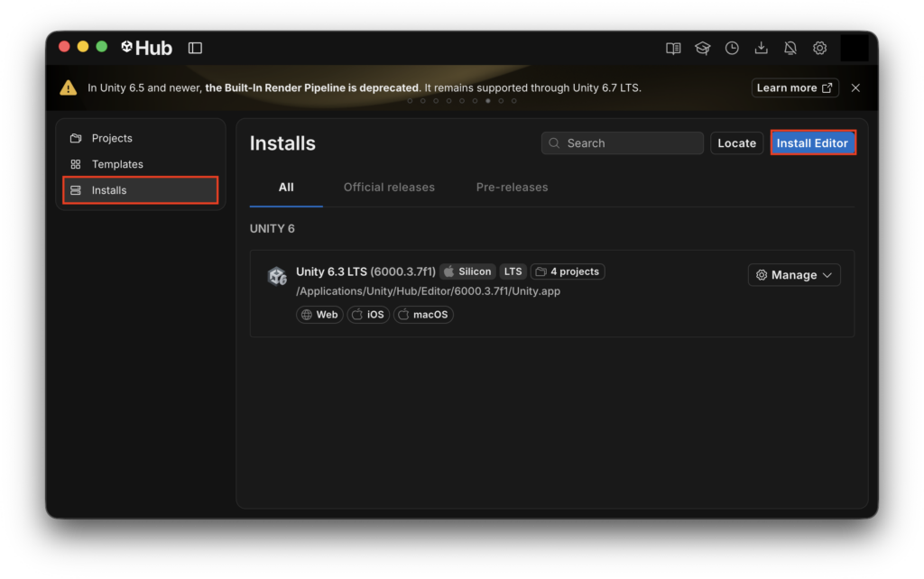Screen dimensions: 924x579
Task: Click the yellow minimize window button
Action: [x=83, y=47]
